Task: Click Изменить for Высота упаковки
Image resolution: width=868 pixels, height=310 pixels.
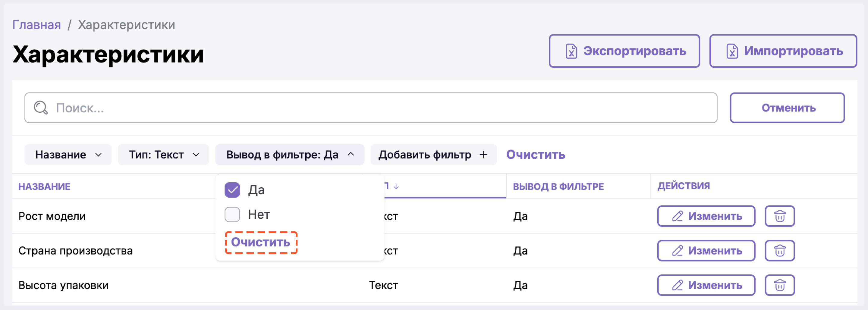Action: 706,285
